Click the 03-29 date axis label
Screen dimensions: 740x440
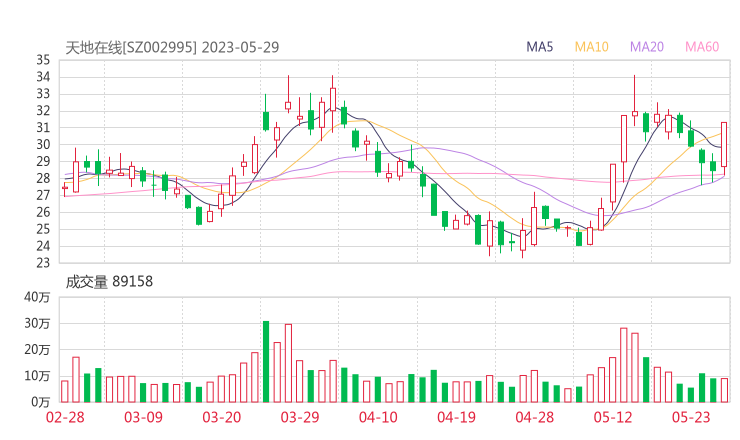point(300,417)
